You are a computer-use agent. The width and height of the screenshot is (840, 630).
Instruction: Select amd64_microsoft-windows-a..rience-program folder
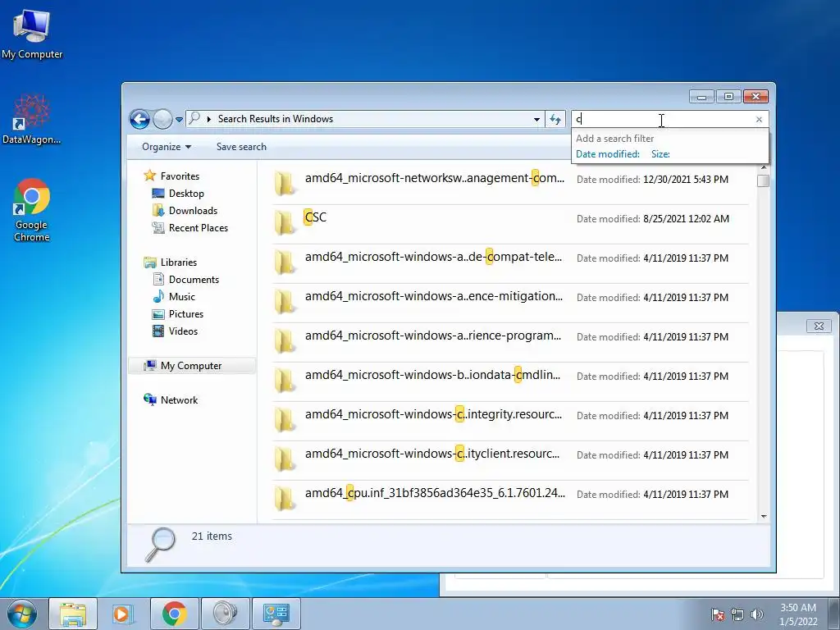pyautogui.click(x=510, y=342)
